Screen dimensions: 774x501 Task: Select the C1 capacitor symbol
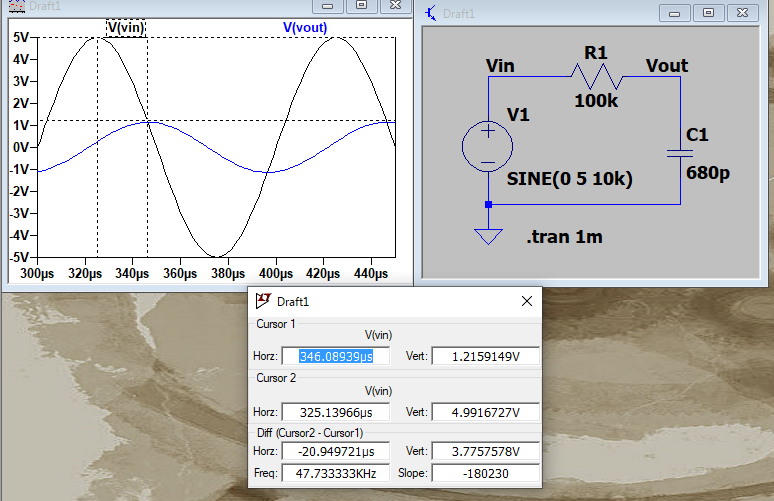680,153
